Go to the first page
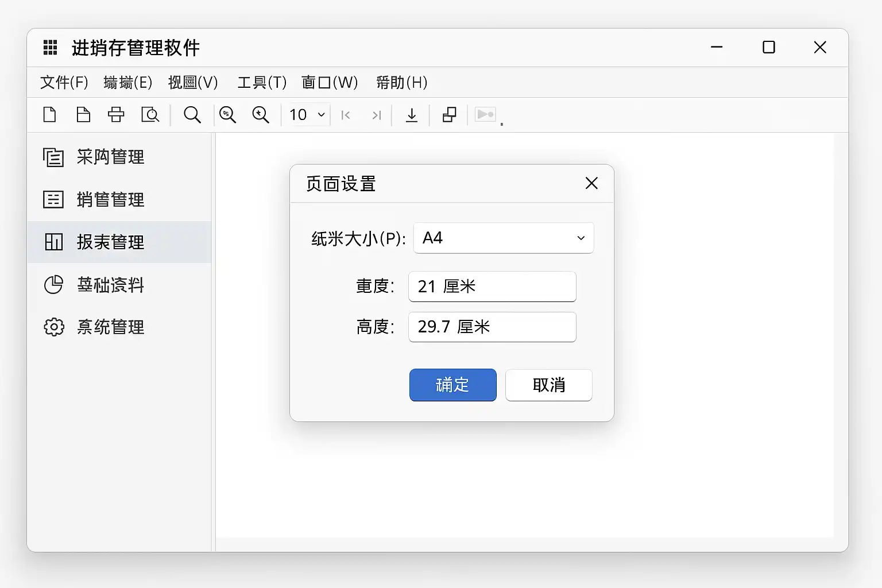Image resolution: width=882 pixels, height=588 pixels. tap(346, 115)
